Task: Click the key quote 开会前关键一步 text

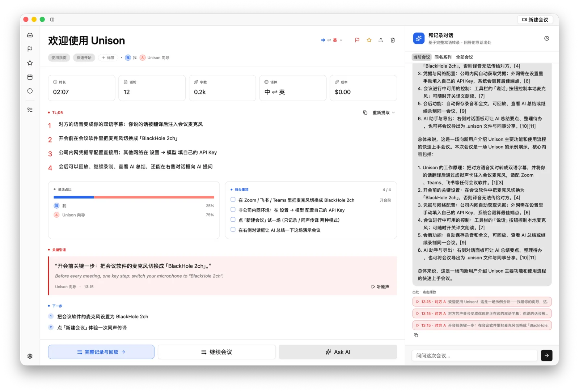Action: click(133, 266)
